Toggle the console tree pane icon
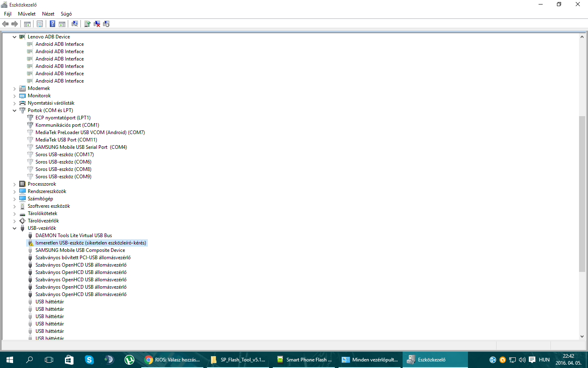 tap(27, 24)
